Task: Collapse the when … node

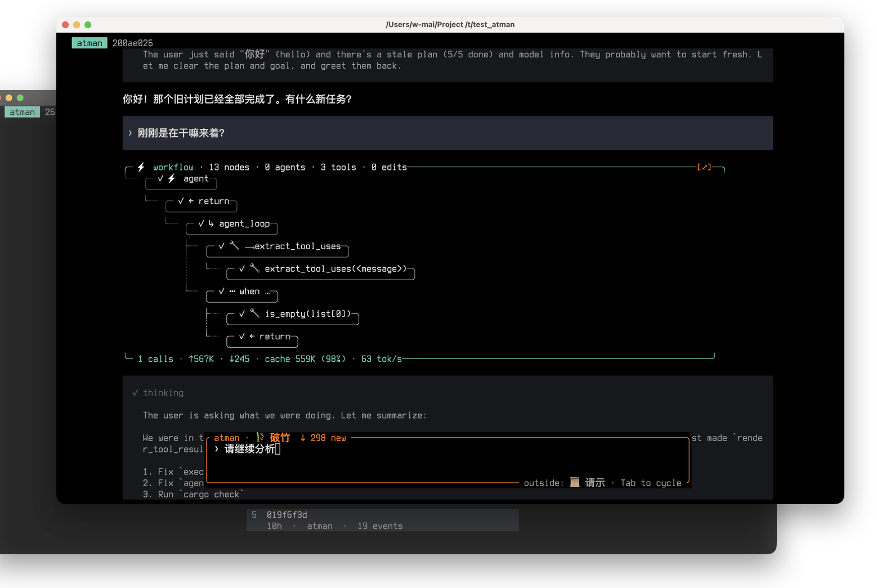Action: tap(241, 293)
